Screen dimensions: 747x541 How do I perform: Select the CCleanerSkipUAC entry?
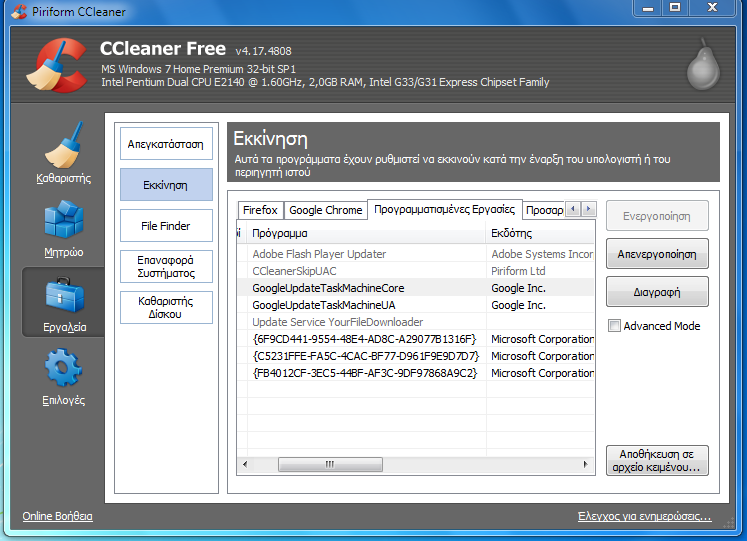pos(415,271)
